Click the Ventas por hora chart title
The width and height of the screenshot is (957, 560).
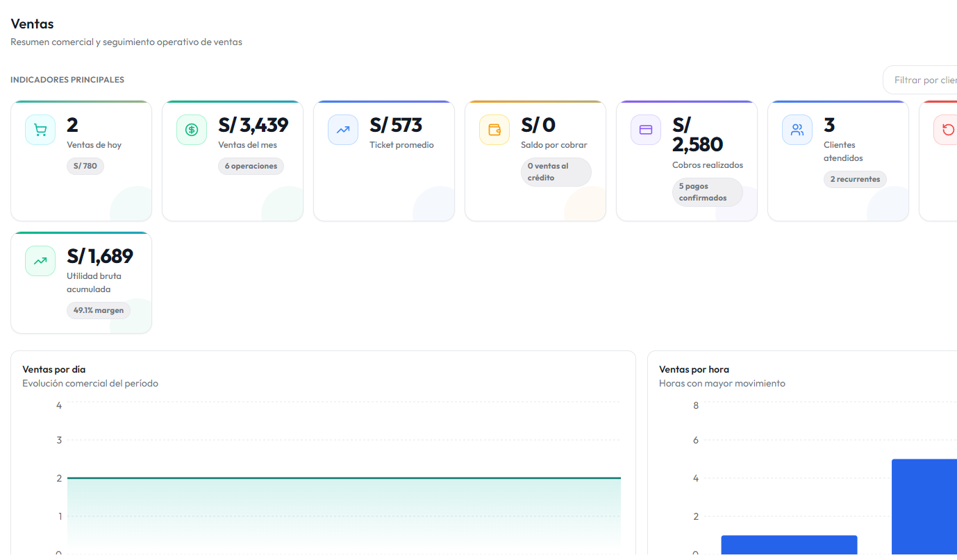[694, 369]
